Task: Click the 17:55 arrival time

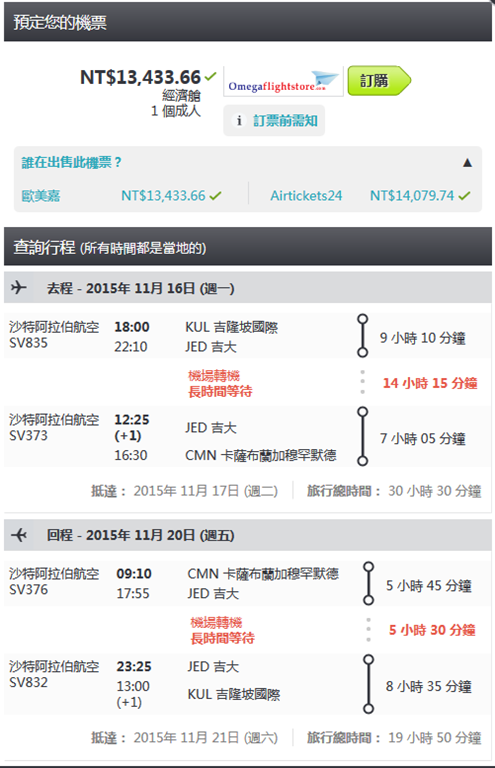Action: click(133, 593)
